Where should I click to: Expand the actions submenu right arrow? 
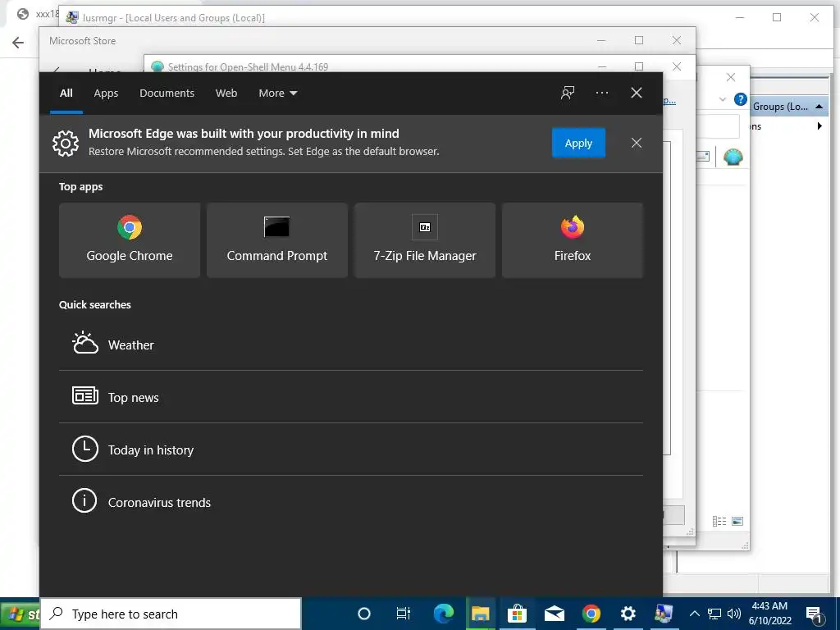pyautogui.click(x=819, y=126)
